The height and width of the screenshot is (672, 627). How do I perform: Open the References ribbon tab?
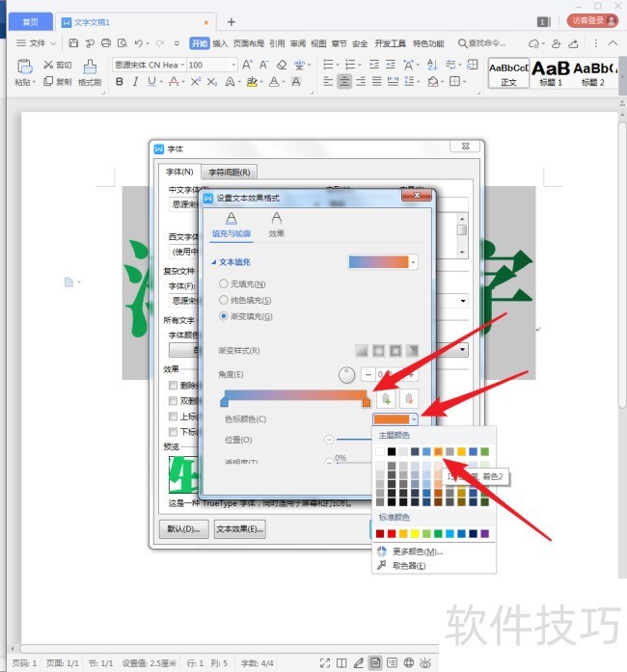277,43
